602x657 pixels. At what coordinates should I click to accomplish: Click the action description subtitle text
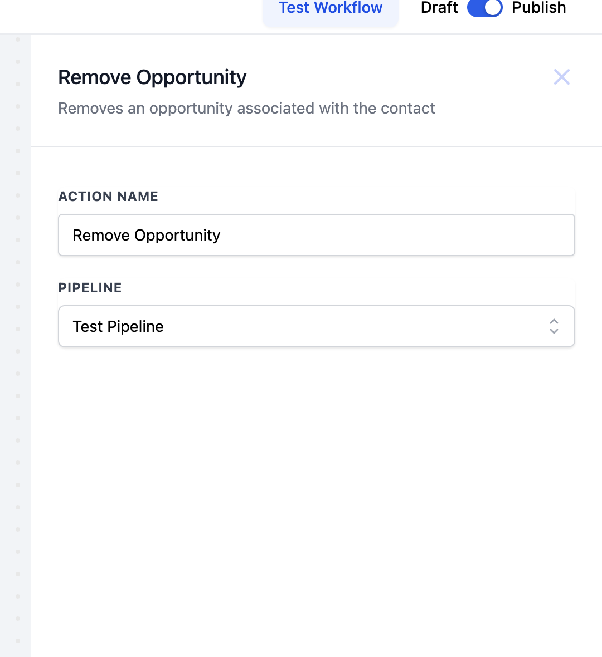pyautogui.click(x=246, y=109)
